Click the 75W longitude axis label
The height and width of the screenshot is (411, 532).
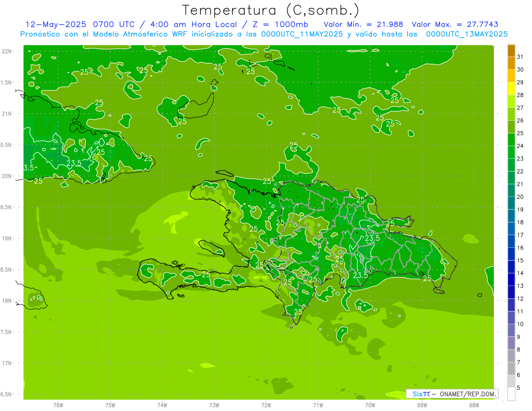(x=110, y=405)
